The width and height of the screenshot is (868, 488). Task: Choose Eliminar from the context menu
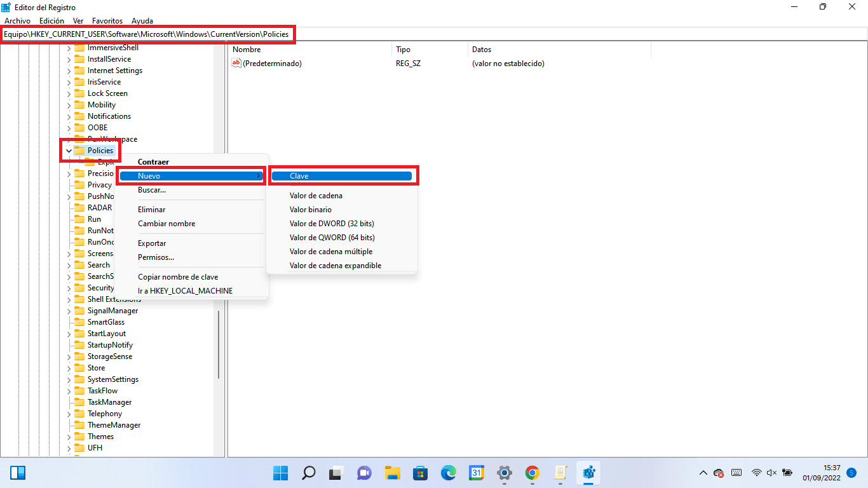tap(152, 210)
